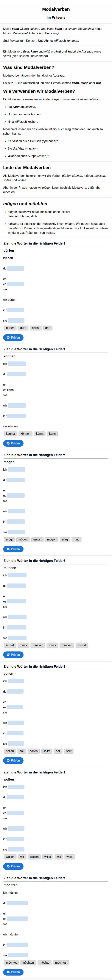Image resolution: width=112 pixels, height=980 pixels.
Task: Click the empty "du" field in dürfen exercise
Action: 16,268
